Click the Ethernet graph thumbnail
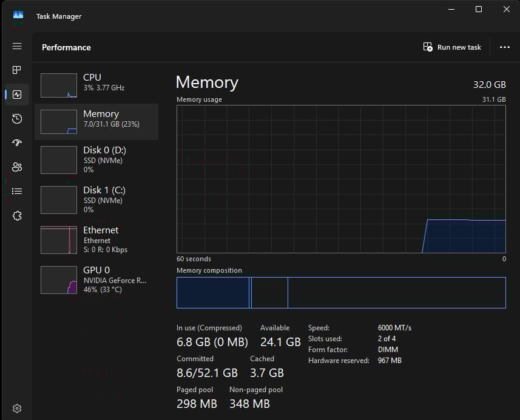520x420 pixels. click(x=58, y=239)
